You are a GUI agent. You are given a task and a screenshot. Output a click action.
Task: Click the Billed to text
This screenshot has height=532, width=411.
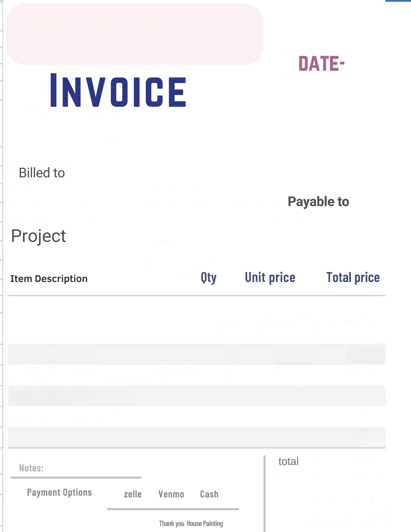tap(42, 173)
